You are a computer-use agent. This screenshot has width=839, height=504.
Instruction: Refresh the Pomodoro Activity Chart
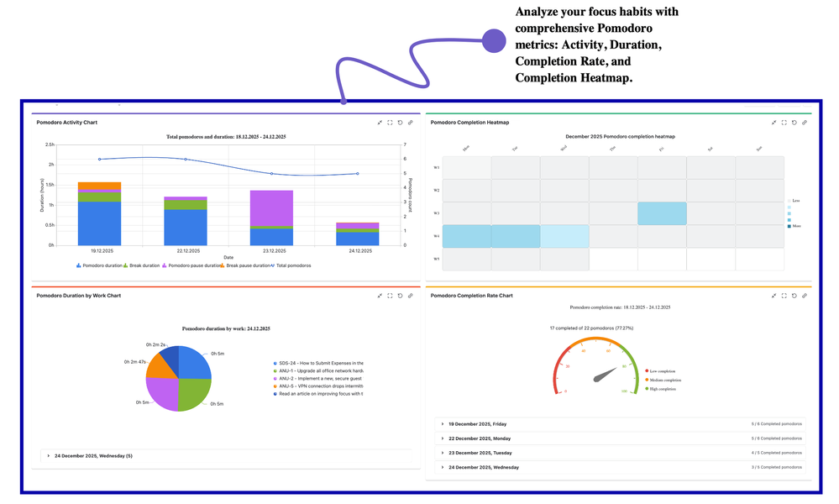click(400, 123)
